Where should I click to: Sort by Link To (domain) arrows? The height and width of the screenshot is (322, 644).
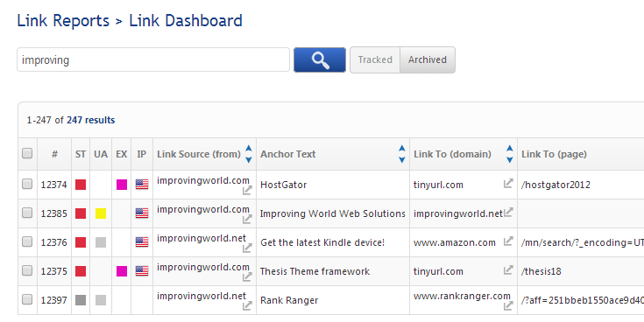point(510,154)
